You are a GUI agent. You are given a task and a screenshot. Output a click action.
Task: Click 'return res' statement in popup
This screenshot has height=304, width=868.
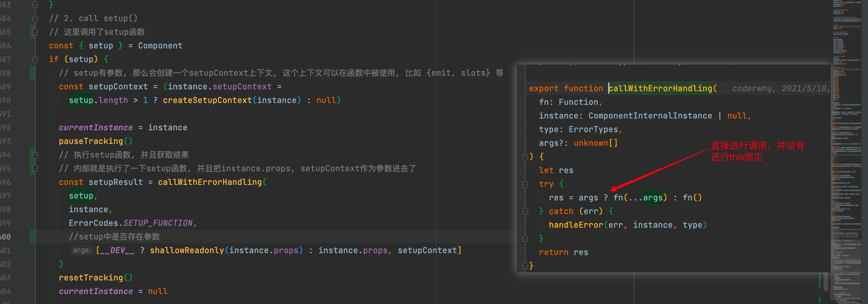[563, 253]
